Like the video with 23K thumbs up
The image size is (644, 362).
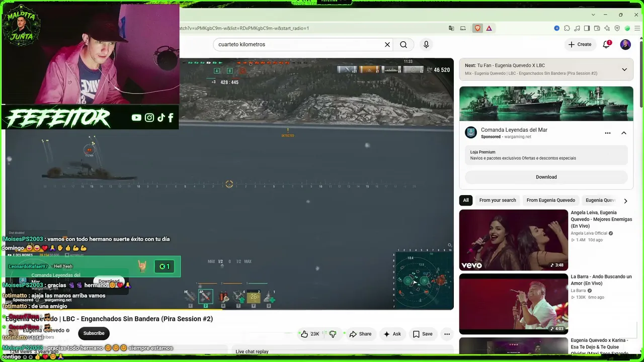click(x=310, y=334)
